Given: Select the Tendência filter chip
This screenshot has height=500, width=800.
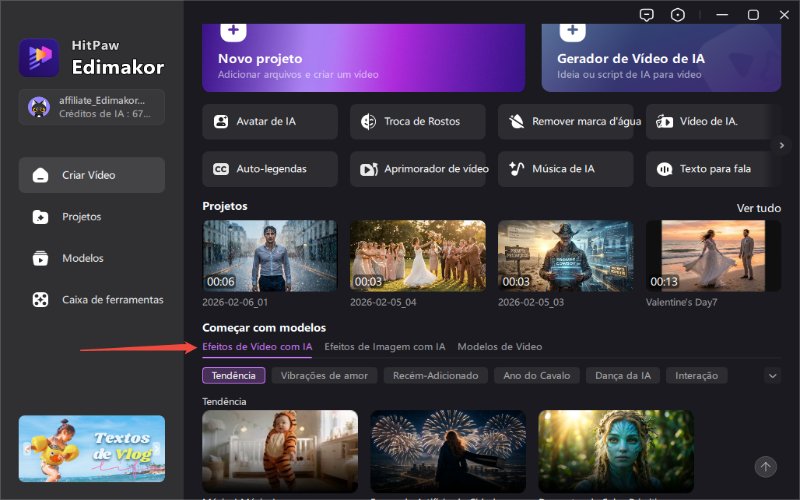Looking at the screenshot, I should tap(234, 376).
